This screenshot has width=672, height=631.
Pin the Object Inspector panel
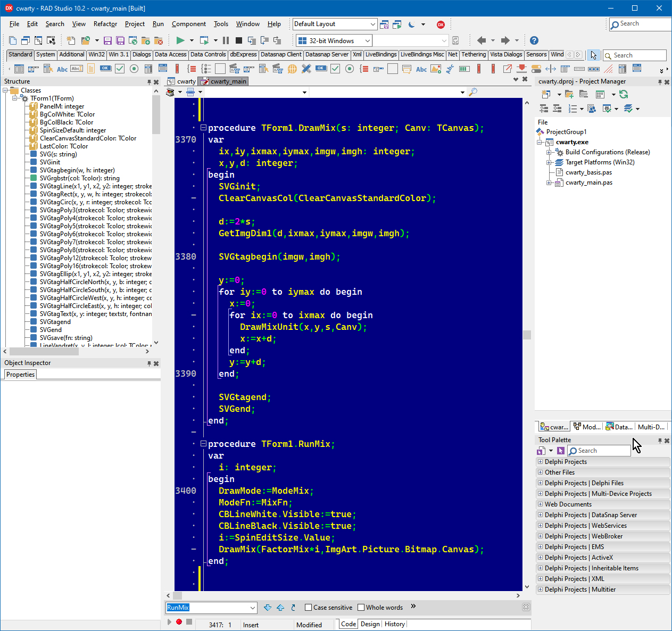tap(149, 363)
